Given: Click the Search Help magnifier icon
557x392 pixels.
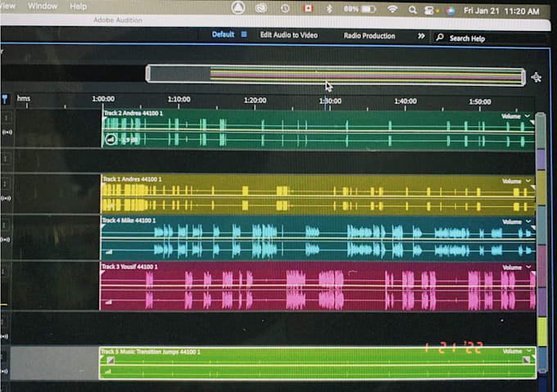Looking at the screenshot, I should point(440,37).
